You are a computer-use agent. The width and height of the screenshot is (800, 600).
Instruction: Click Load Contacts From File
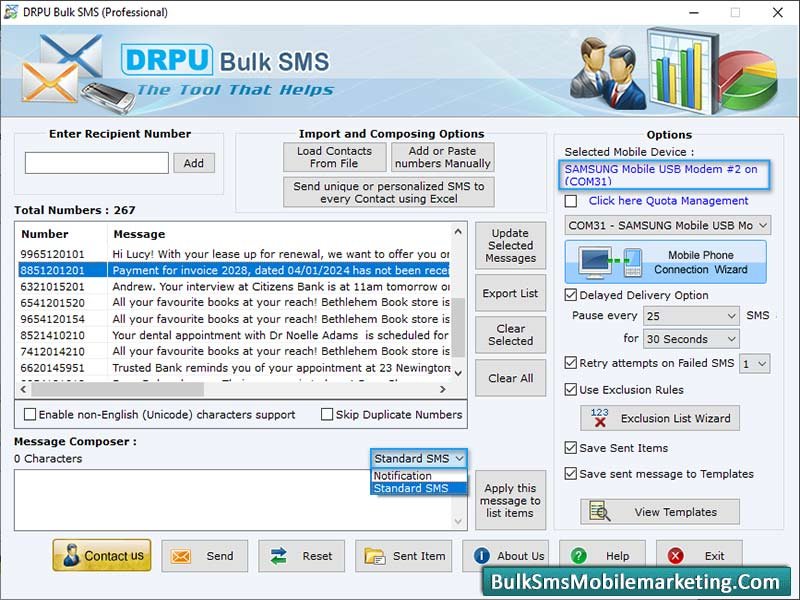point(335,157)
